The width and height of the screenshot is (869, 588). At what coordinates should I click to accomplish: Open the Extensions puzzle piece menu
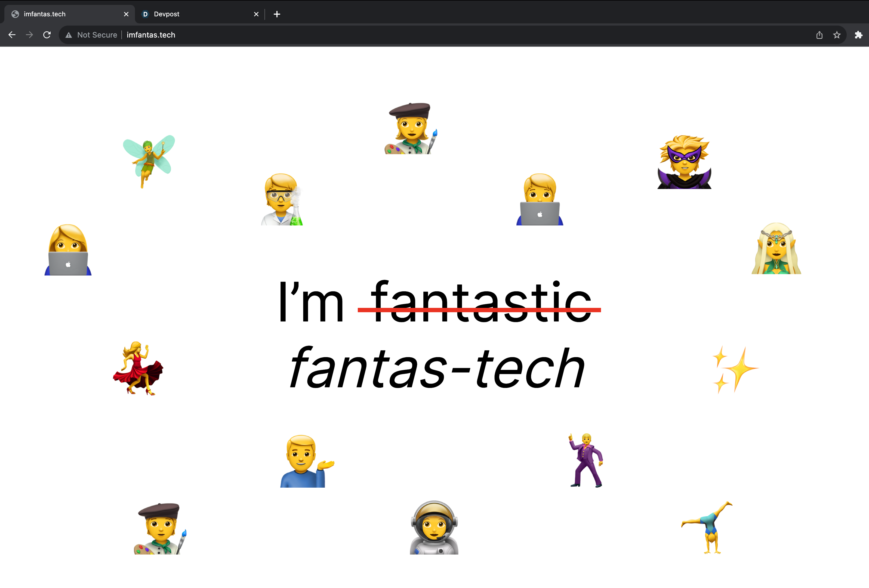[x=859, y=35]
